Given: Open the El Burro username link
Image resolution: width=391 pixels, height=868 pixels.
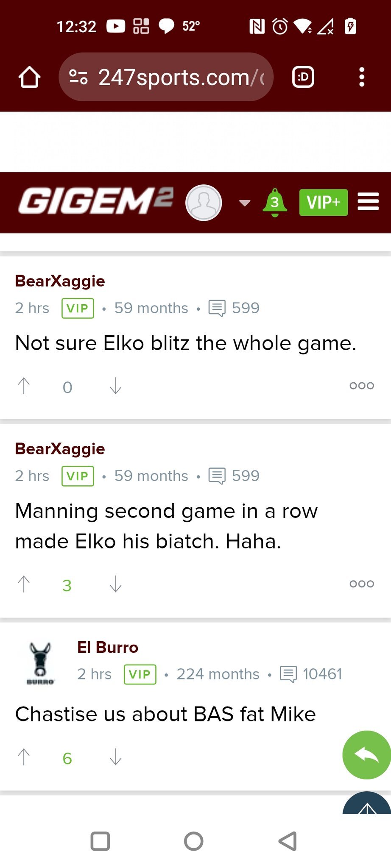Looking at the screenshot, I should tap(108, 648).
